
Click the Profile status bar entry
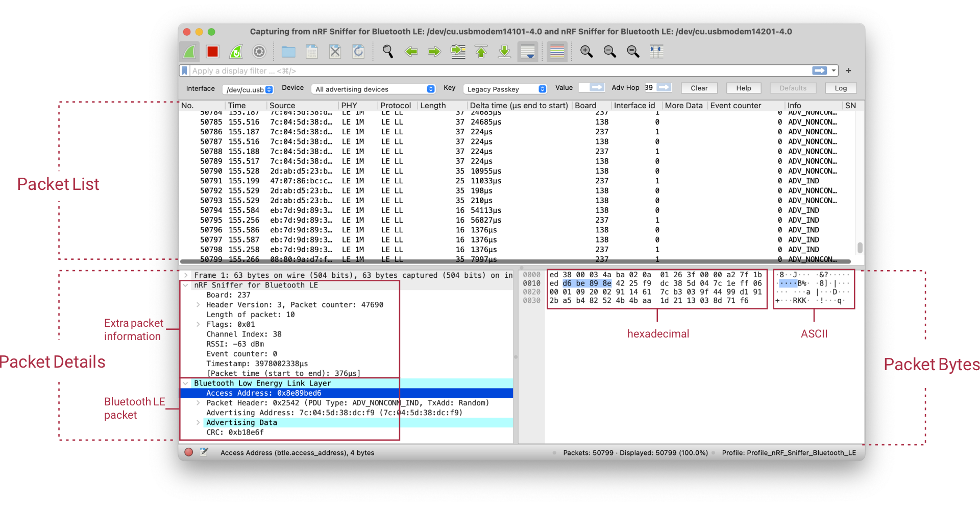789,452
